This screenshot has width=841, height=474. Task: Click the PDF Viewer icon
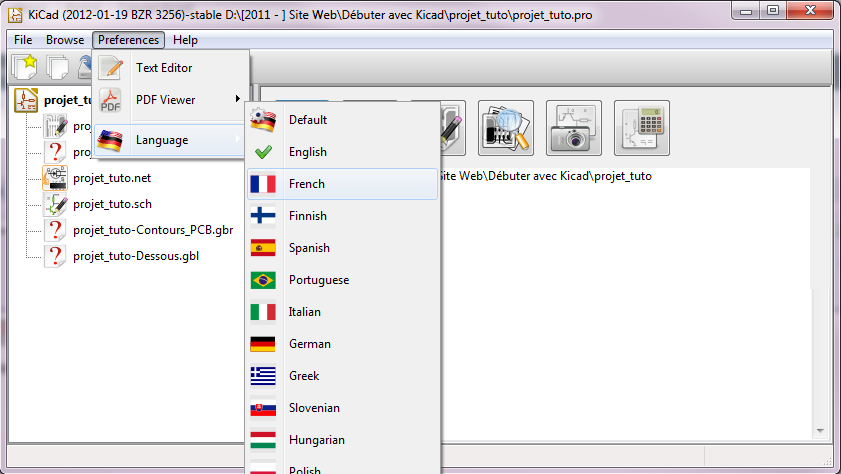pyautogui.click(x=110, y=100)
